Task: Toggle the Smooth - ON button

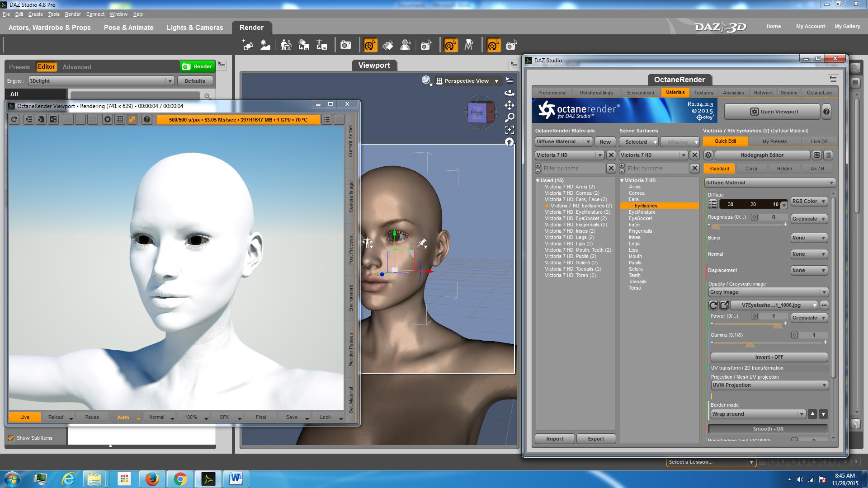Action: (x=768, y=429)
